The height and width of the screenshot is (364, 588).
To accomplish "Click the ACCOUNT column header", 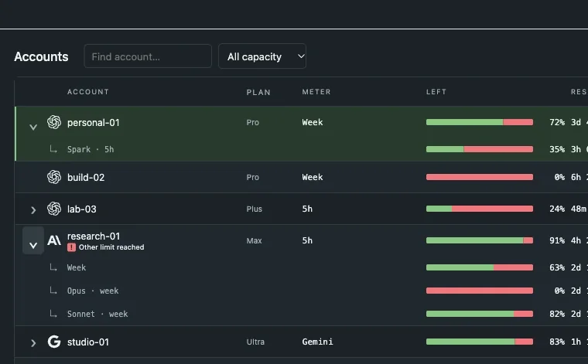I will (x=88, y=92).
